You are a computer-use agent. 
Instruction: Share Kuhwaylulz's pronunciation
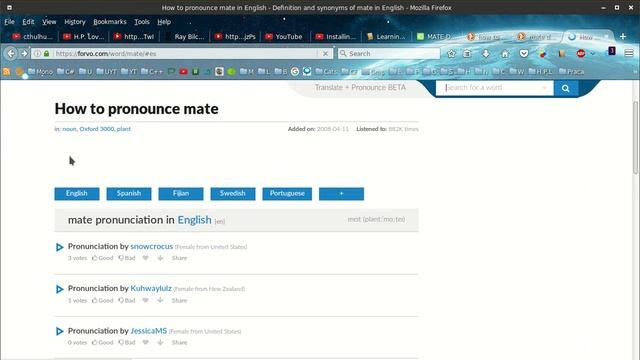[x=179, y=300]
